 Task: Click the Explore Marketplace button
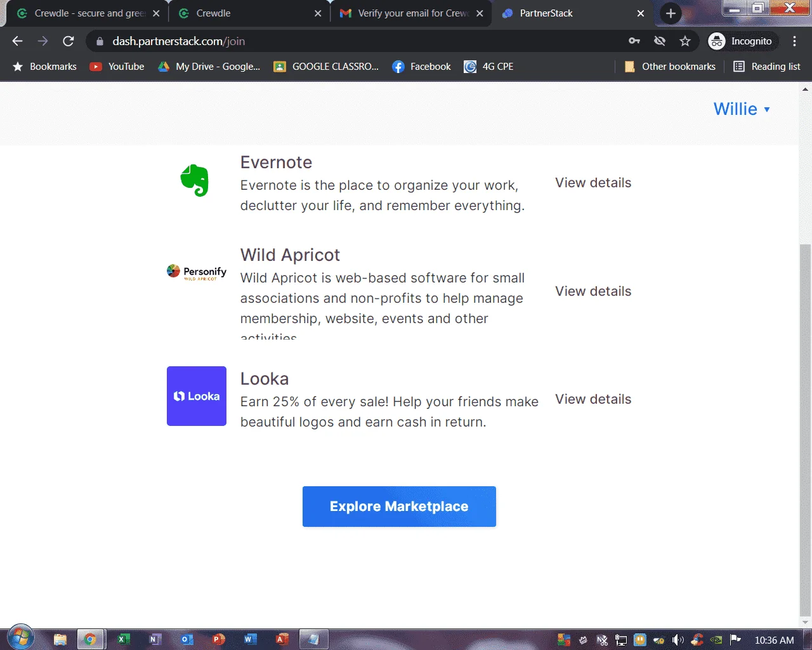[x=399, y=507]
